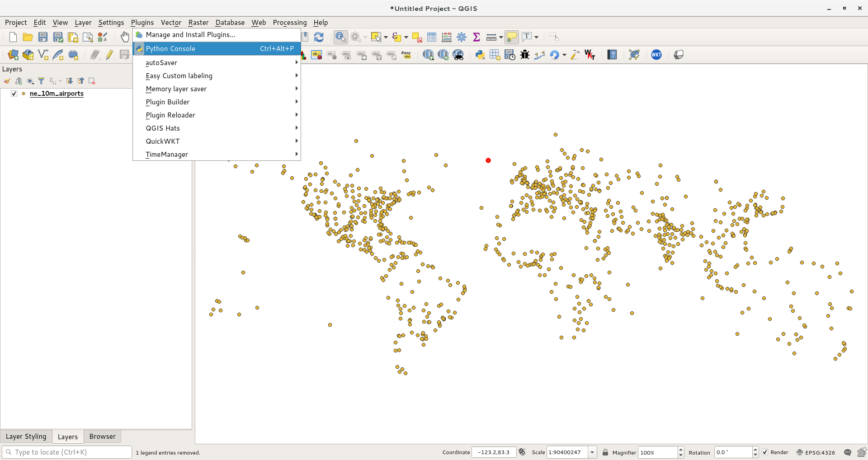Click the QuickWKT blue toolbar icon
The width and height of the screenshot is (868, 460).
point(656,55)
